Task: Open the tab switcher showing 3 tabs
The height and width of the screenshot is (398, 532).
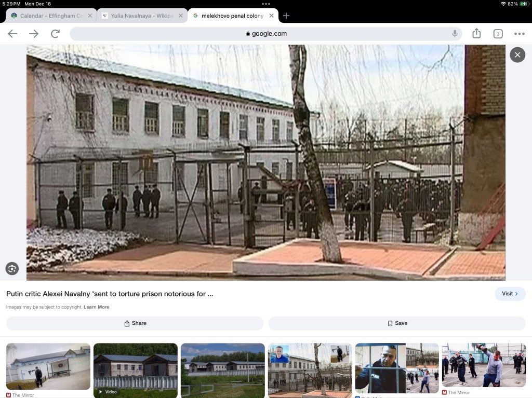Action: (x=498, y=34)
